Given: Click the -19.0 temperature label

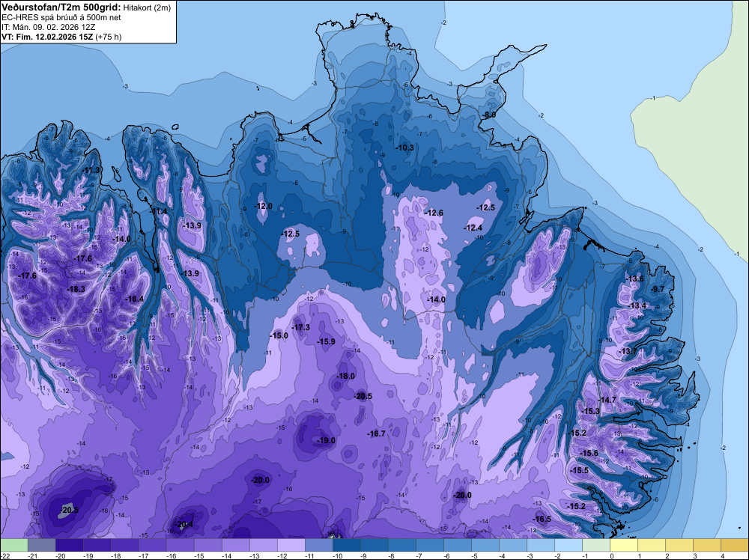Looking at the screenshot, I should (327, 440).
